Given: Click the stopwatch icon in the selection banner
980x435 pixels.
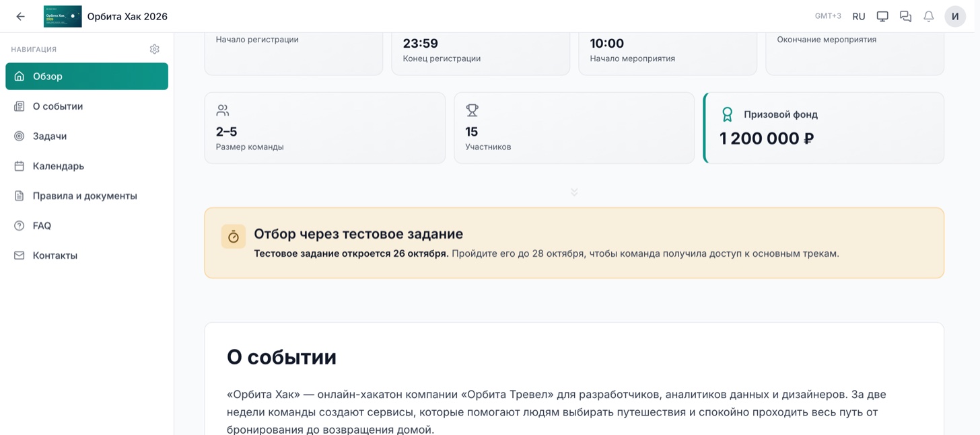Looking at the screenshot, I should tap(234, 237).
